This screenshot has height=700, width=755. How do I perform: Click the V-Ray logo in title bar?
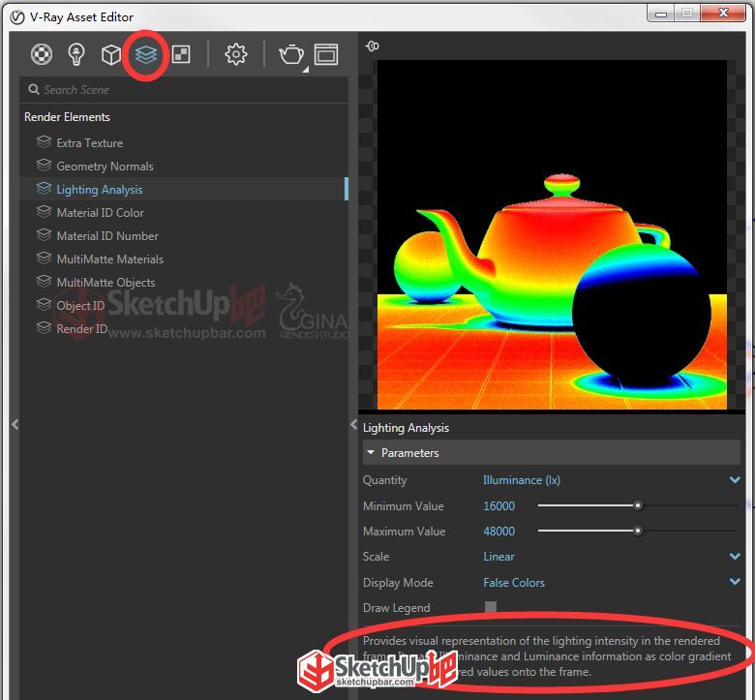click(x=17, y=17)
